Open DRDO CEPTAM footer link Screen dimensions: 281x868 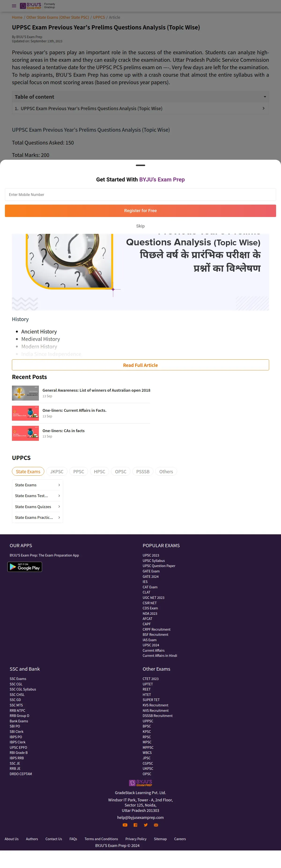point(21,774)
